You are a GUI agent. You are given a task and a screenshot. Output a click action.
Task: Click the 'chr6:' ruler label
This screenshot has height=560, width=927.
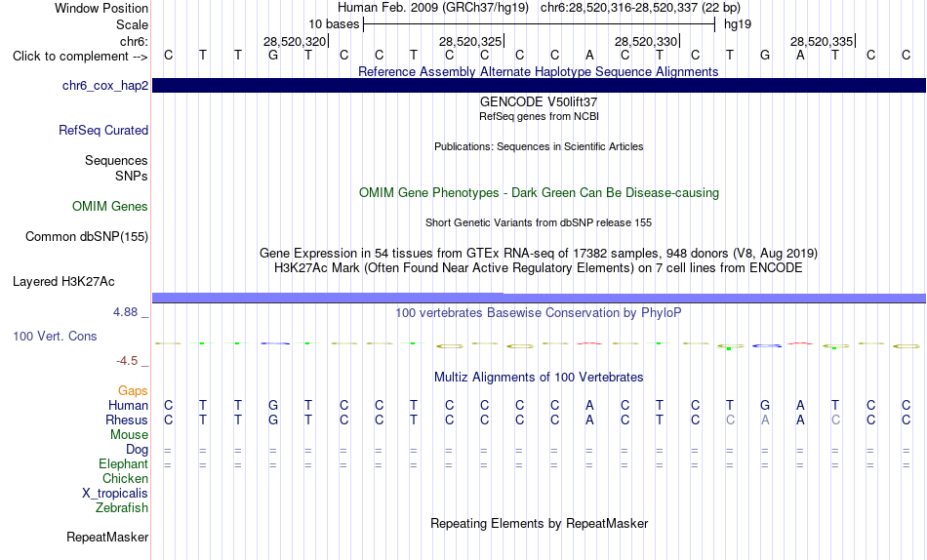point(135,41)
